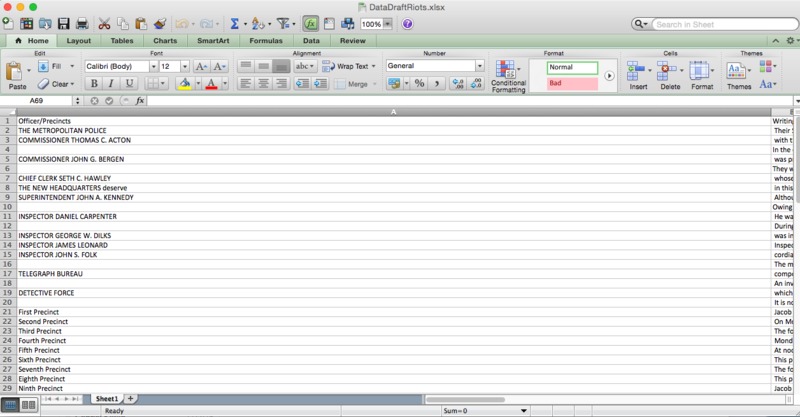Toggle the formula builder fx button
The image size is (800, 417).
(310, 23)
